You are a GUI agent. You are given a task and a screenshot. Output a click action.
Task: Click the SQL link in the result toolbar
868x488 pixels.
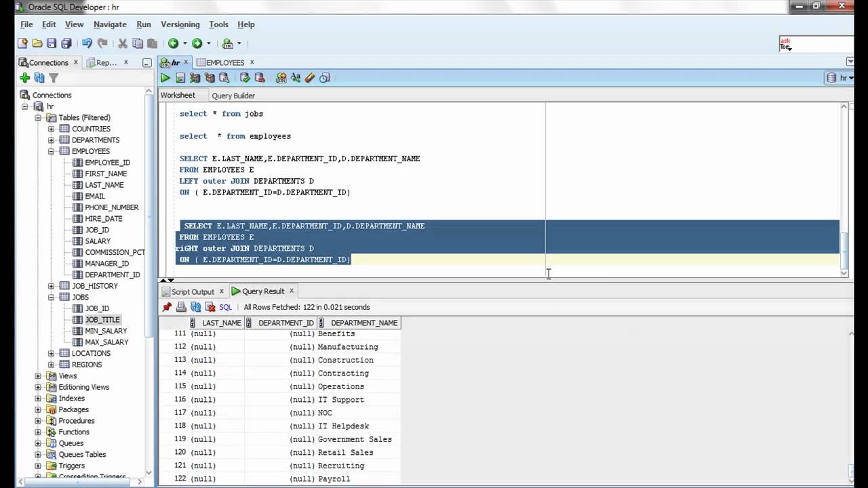click(225, 307)
